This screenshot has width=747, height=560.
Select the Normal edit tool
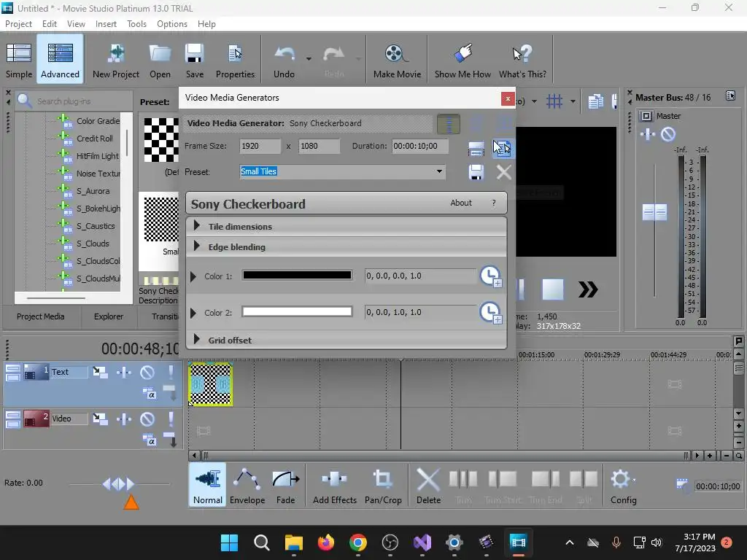208,486
